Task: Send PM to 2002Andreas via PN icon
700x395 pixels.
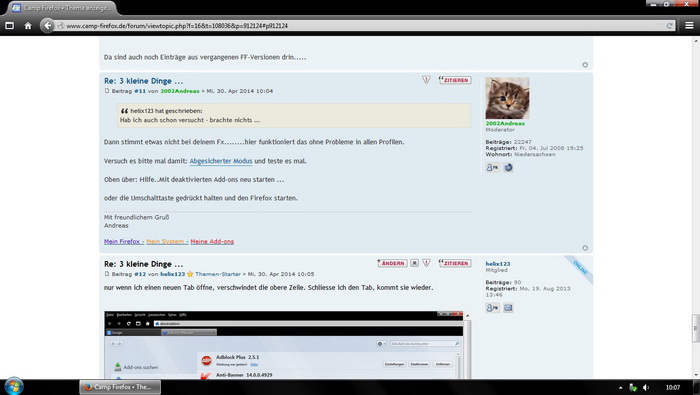Action: (492, 167)
